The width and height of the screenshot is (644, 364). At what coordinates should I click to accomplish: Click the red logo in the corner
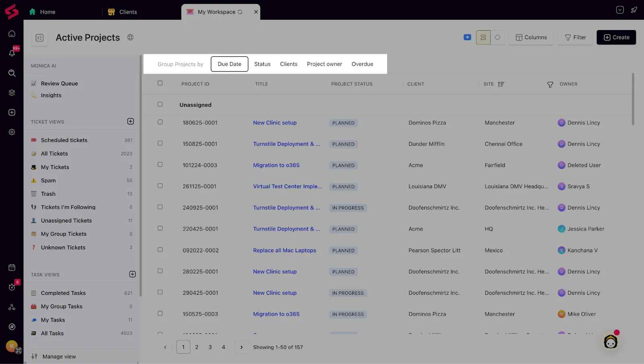click(x=12, y=12)
